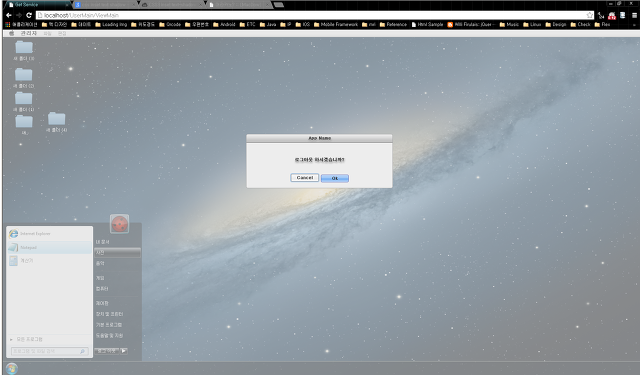Click the magnifier icon in the start menu search
640x375 pixels.
82,351
